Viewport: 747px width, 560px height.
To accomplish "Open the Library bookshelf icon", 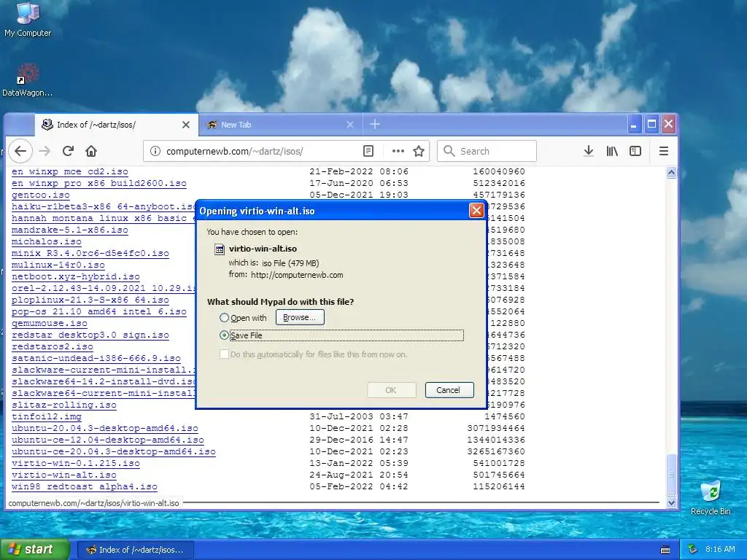I will 612,152.
